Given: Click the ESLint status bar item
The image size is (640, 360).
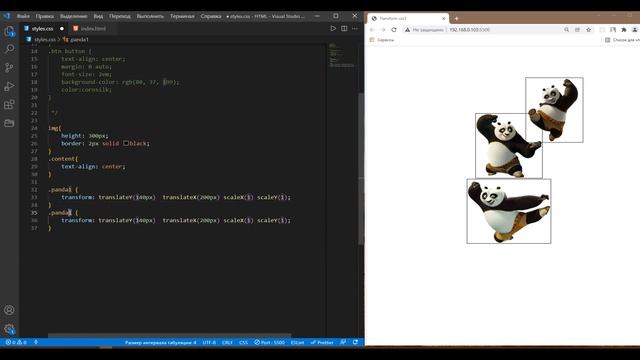Looking at the screenshot, I should pyautogui.click(x=297, y=342).
